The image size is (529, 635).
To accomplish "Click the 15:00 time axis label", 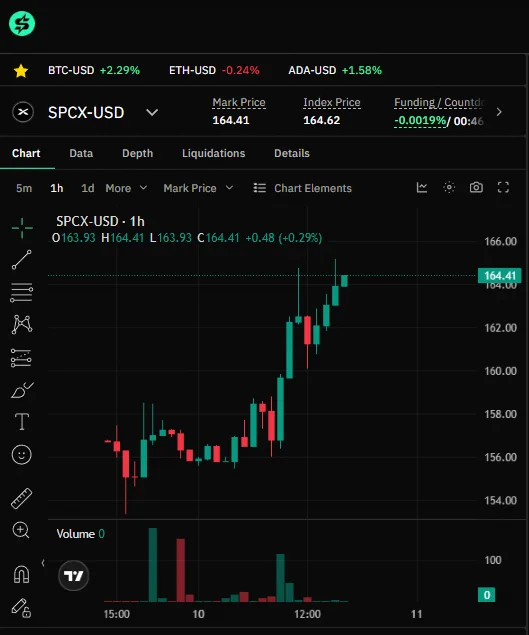I will [117, 614].
